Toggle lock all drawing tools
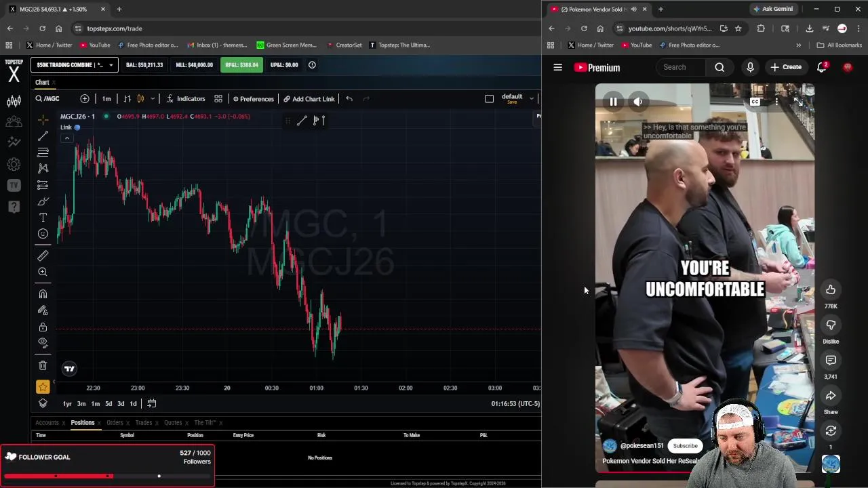Viewport: 868px width, 488px height. coord(43,327)
